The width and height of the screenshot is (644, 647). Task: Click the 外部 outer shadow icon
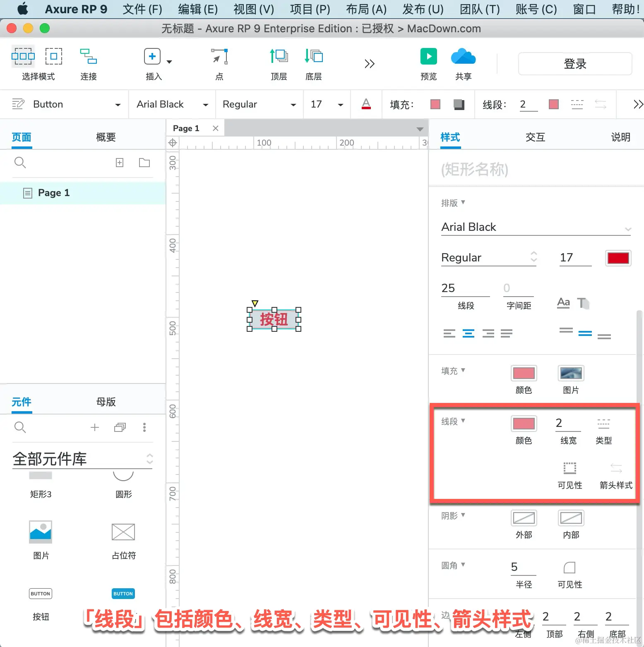tap(524, 518)
